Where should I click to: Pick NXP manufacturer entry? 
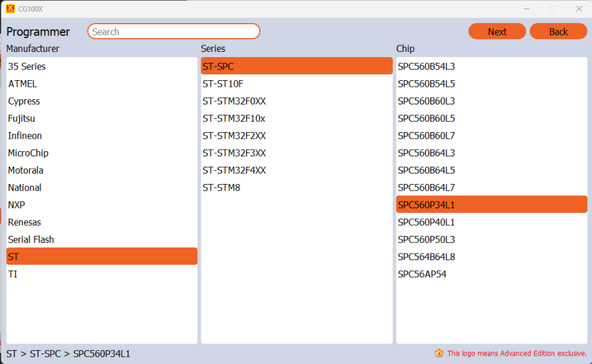pyautogui.click(x=16, y=205)
